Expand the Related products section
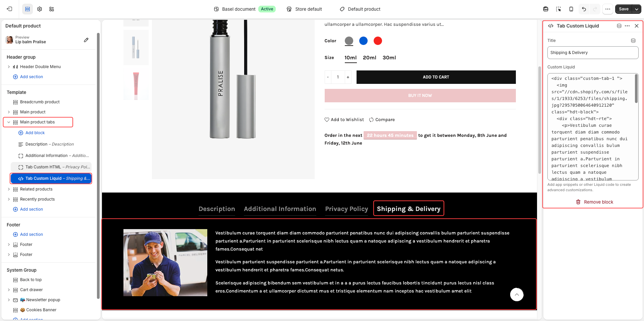644x321 pixels. click(9, 189)
